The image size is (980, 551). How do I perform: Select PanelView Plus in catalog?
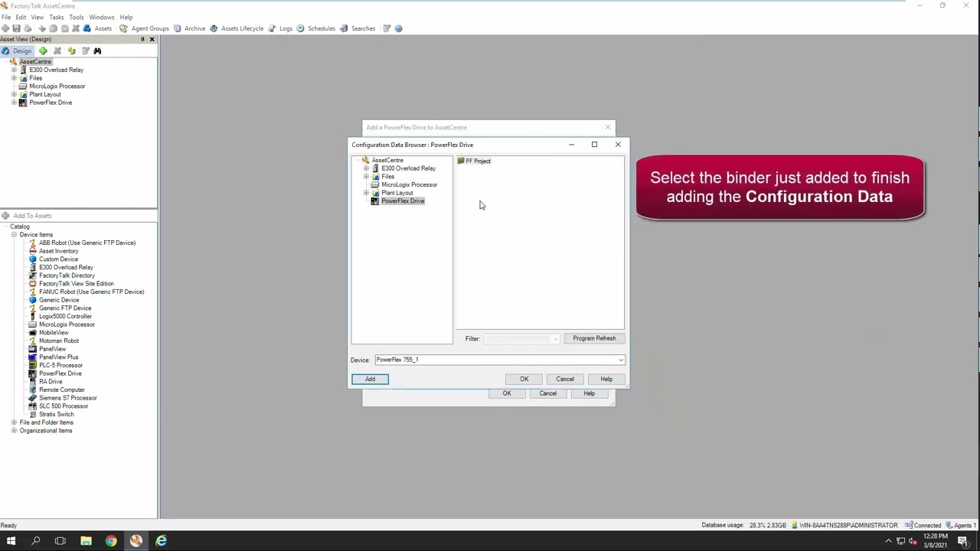pyautogui.click(x=58, y=357)
